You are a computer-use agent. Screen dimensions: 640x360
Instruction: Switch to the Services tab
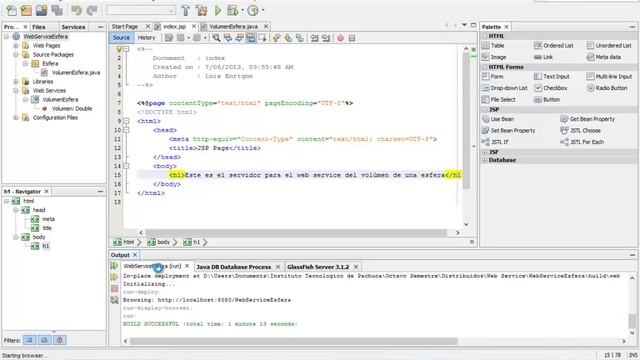click(x=73, y=27)
